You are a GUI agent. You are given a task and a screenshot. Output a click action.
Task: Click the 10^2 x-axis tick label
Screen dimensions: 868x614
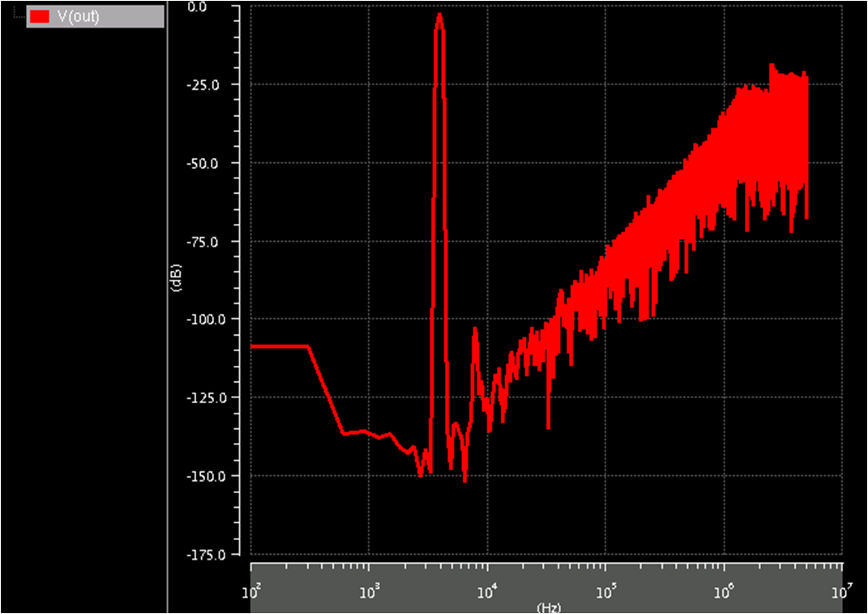[x=252, y=591]
